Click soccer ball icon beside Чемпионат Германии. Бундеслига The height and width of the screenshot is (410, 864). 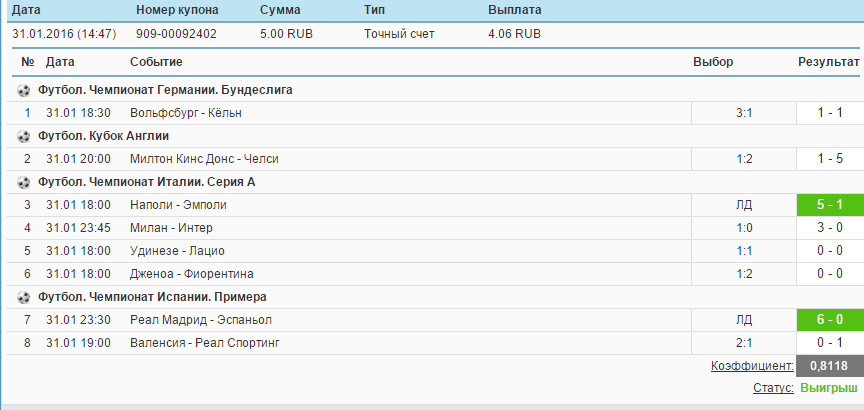tap(23, 90)
